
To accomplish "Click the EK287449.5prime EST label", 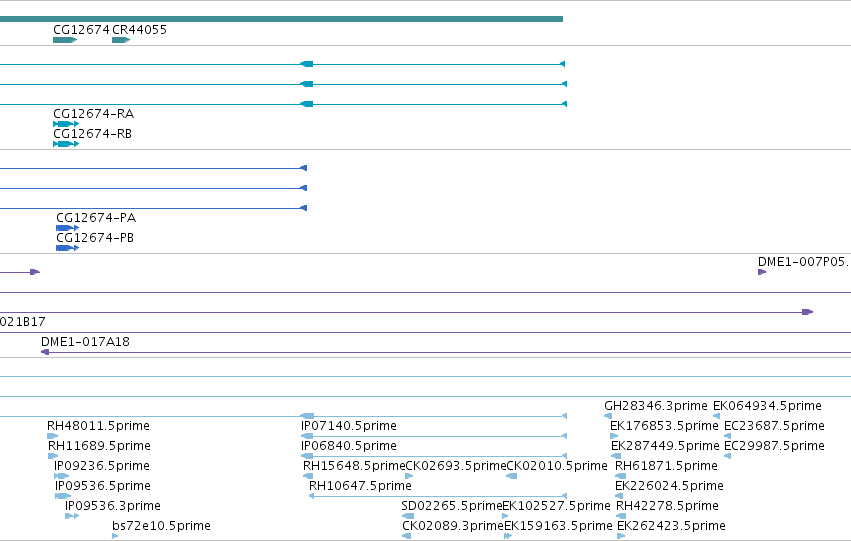I will coord(665,446).
